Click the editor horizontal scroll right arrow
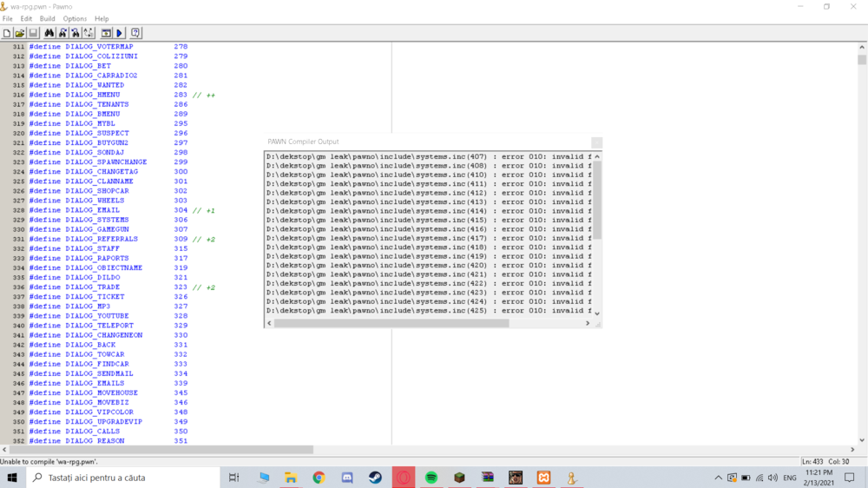The width and height of the screenshot is (868, 488). coord(852,450)
